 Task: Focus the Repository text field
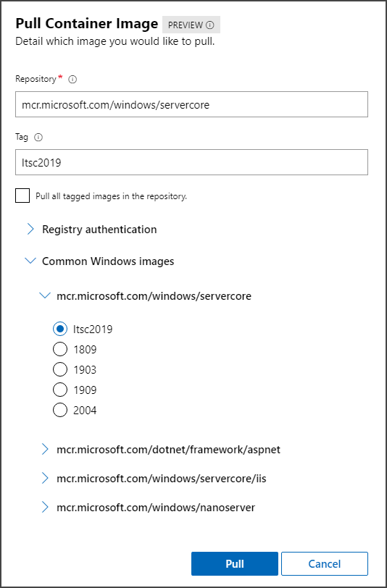[x=191, y=104]
